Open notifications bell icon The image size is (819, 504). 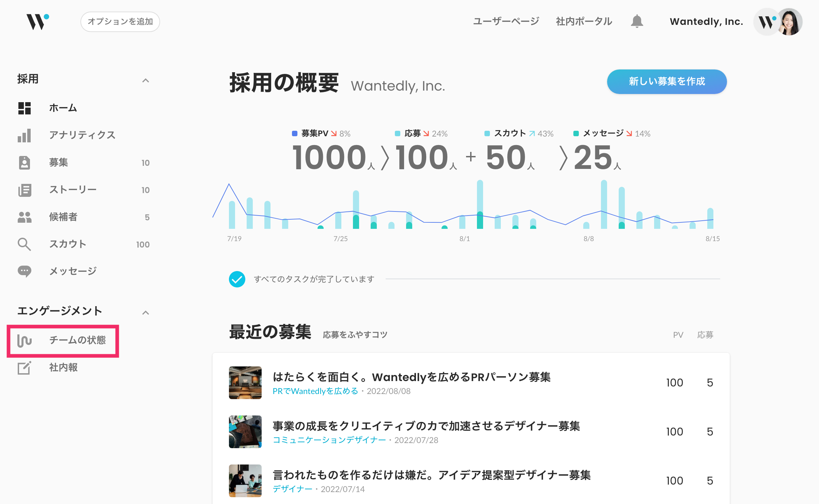637,21
